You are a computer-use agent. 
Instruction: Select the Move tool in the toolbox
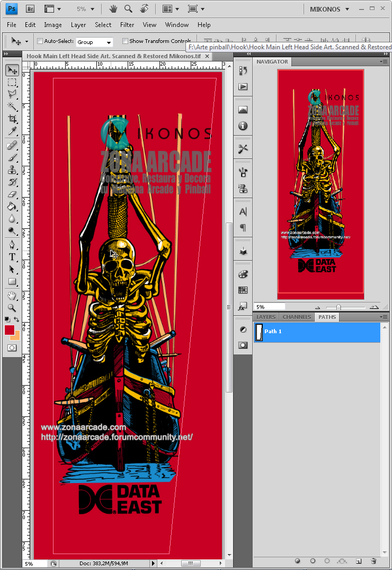[12, 70]
